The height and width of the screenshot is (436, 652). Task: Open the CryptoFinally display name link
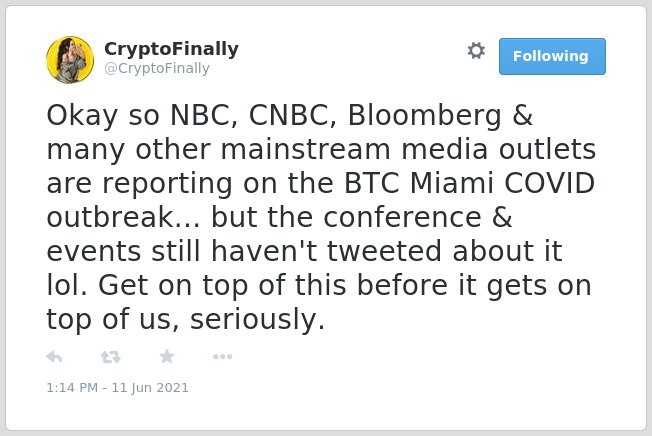coord(171,49)
